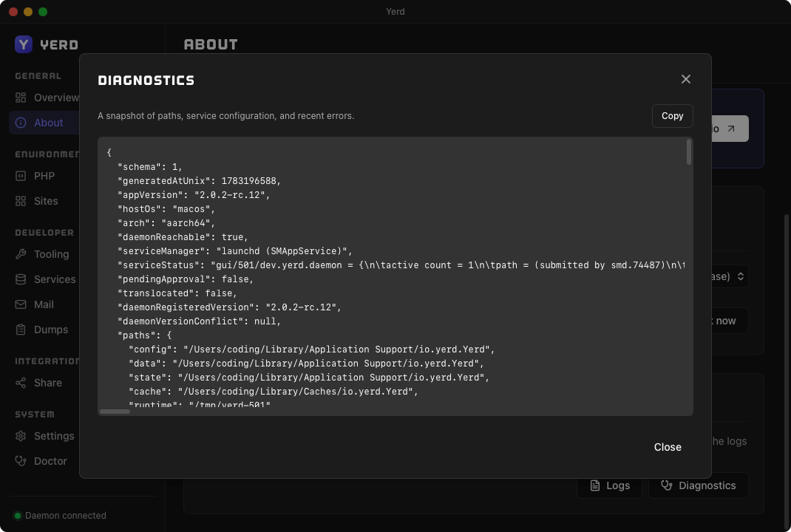This screenshot has height=532, width=791.
Task: Open the Logs button behind the dialog
Action: [x=610, y=485]
